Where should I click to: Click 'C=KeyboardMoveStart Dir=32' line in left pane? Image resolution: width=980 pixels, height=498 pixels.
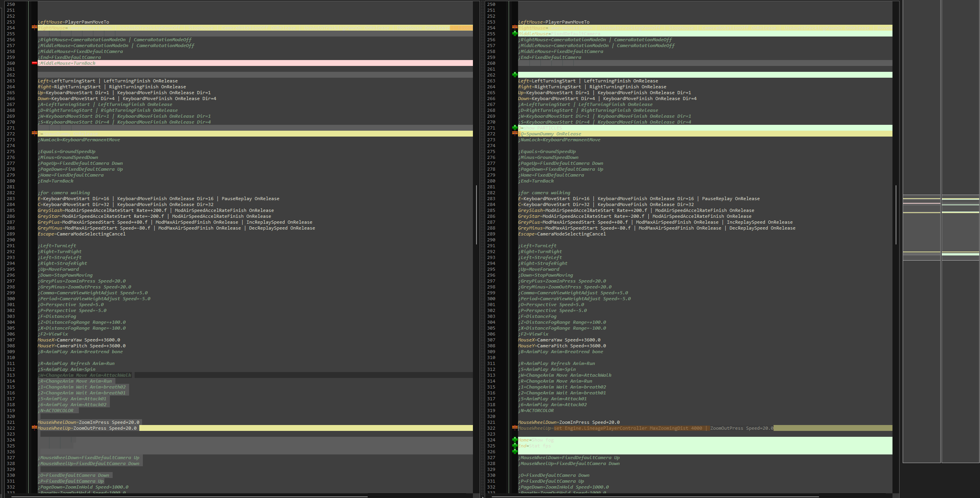[x=126, y=204]
